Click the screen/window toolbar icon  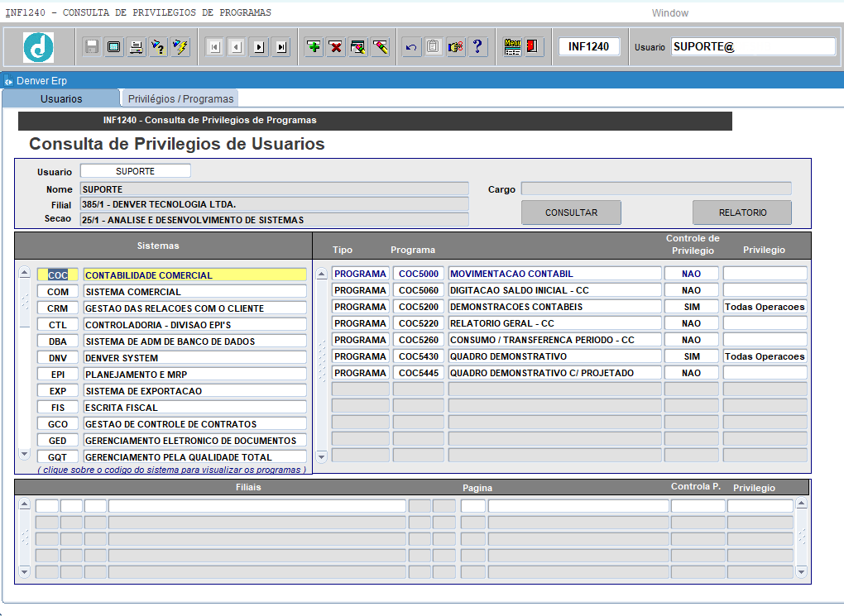(113, 47)
